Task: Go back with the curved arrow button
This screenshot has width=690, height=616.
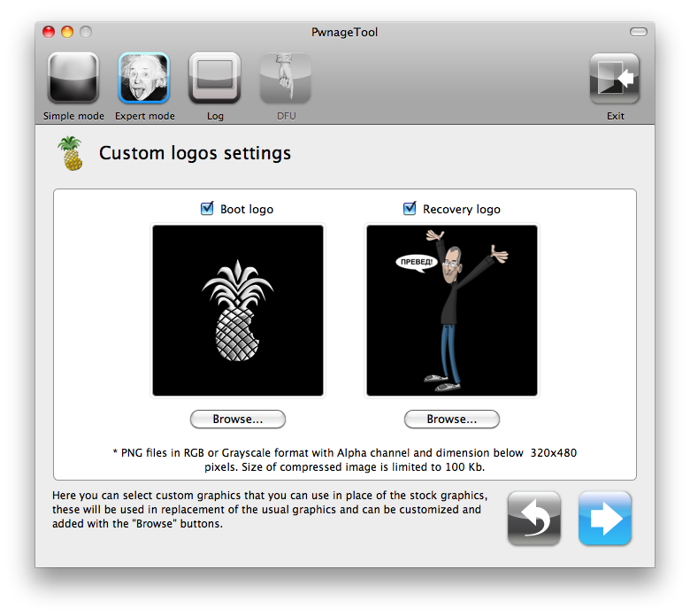Action: [x=534, y=519]
